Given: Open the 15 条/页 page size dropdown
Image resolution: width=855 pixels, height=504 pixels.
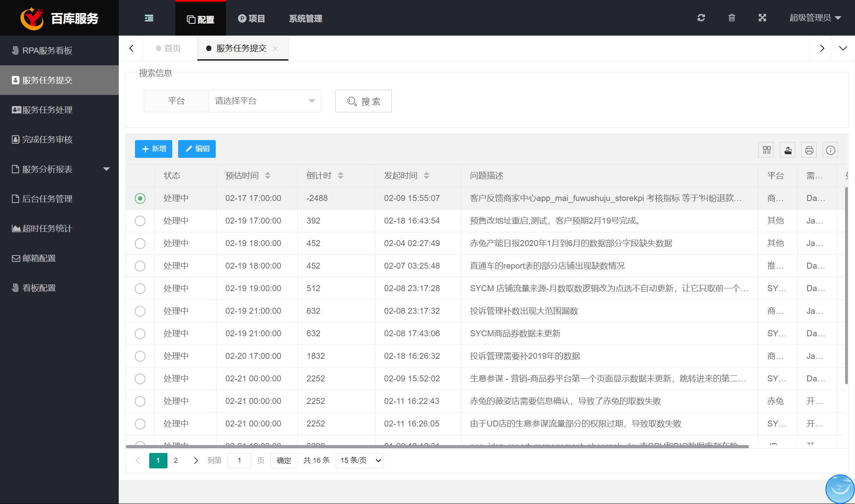Looking at the screenshot, I should pyautogui.click(x=359, y=460).
